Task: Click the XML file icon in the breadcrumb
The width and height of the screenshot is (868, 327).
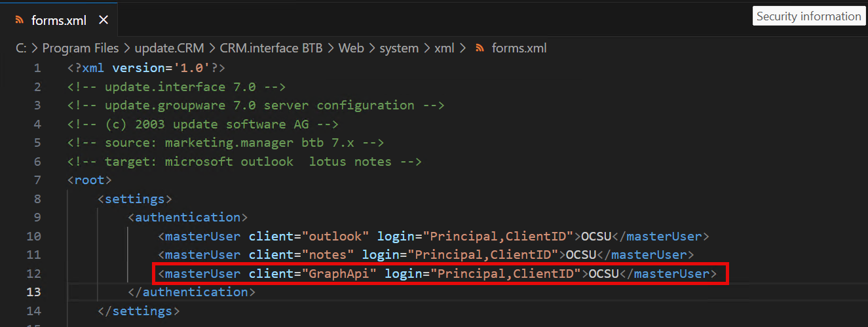Action: [480, 48]
